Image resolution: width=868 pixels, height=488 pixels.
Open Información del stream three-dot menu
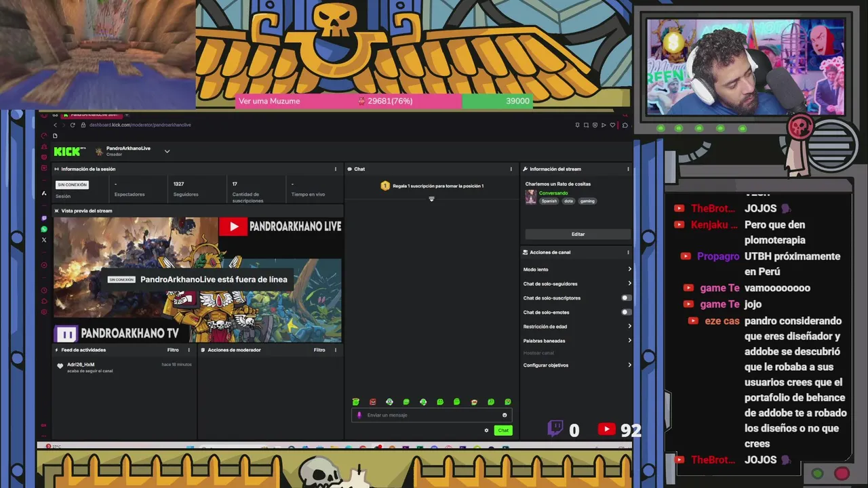[x=628, y=169]
